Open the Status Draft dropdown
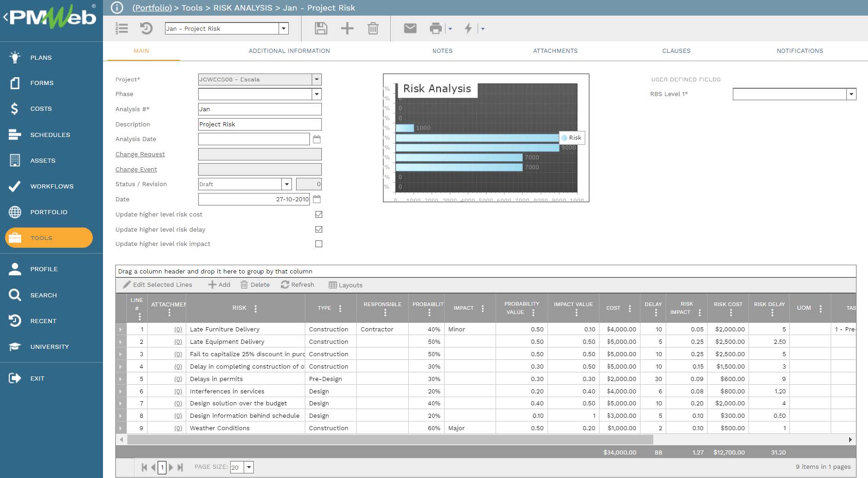Viewport: 868px width, 478px height. point(287,184)
